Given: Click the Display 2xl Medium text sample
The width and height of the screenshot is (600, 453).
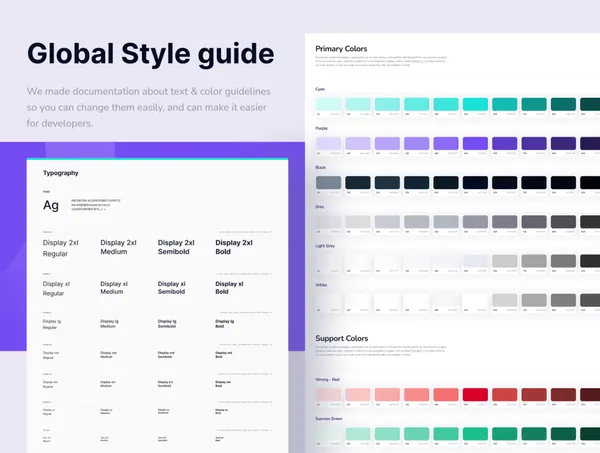Looking at the screenshot, I should click(x=119, y=248).
